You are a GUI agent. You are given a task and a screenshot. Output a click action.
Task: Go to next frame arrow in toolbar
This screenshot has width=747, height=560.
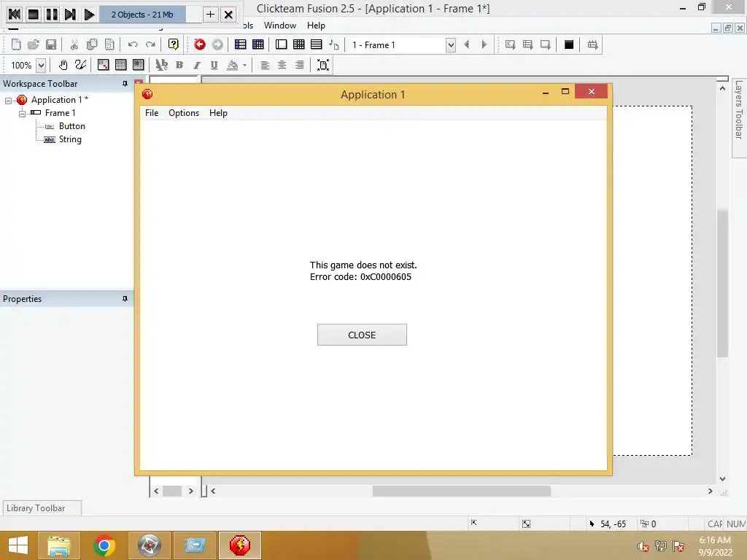[484, 44]
